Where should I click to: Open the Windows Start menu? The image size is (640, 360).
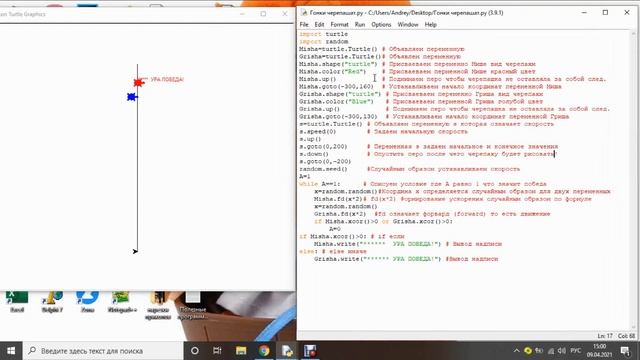(x=11, y=351)
